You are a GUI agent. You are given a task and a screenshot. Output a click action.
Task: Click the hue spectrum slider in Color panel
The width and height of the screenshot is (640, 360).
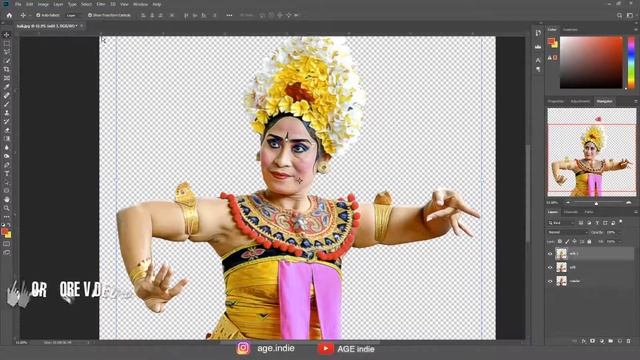tap(631, 62)
